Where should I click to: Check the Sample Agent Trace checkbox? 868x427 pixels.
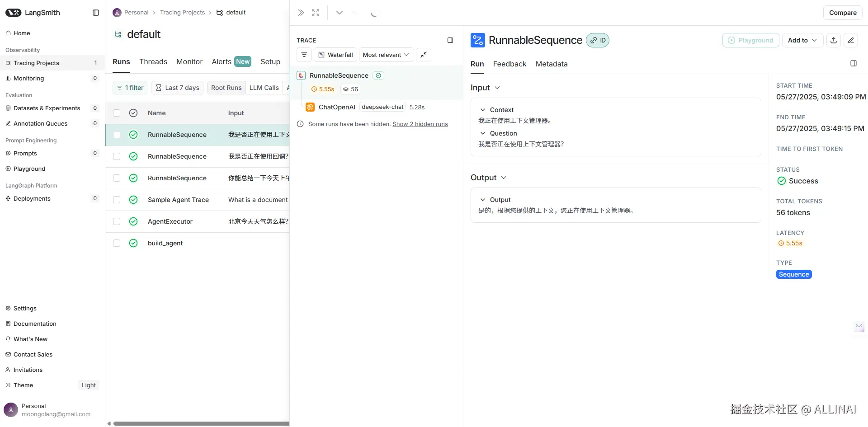point(117,200)
